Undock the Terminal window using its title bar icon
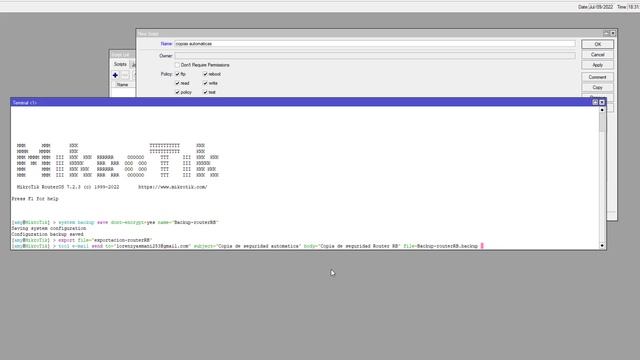Image resolution: width=640 pixels, height=360 pixels. tap(595, 102)
